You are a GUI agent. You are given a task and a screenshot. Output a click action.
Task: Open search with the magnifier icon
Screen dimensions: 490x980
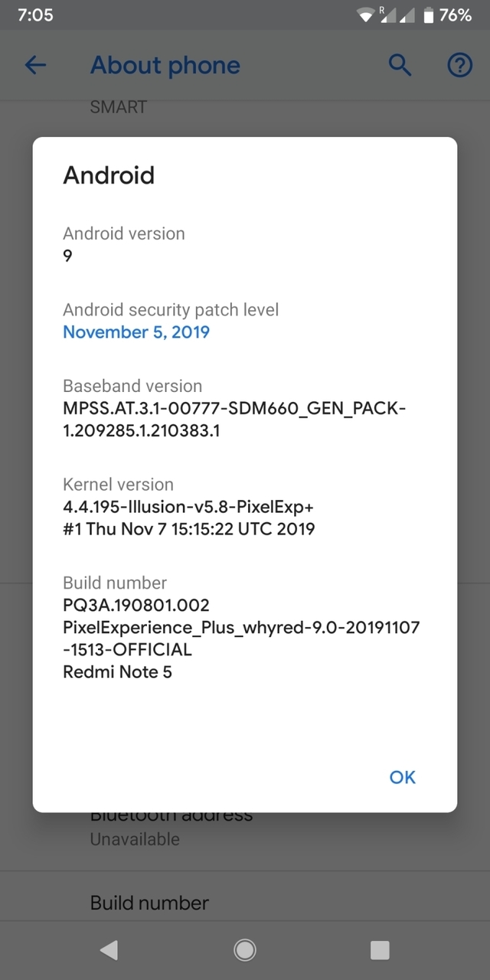point(400,66)
